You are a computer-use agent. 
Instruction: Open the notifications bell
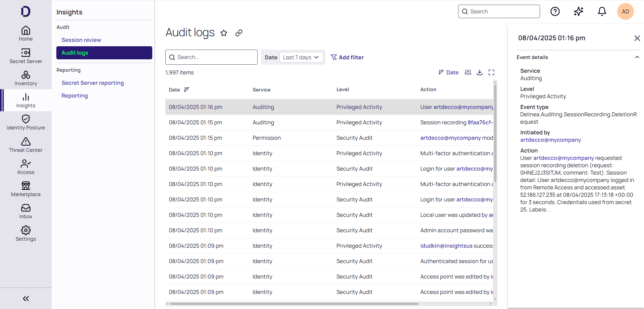602,11
